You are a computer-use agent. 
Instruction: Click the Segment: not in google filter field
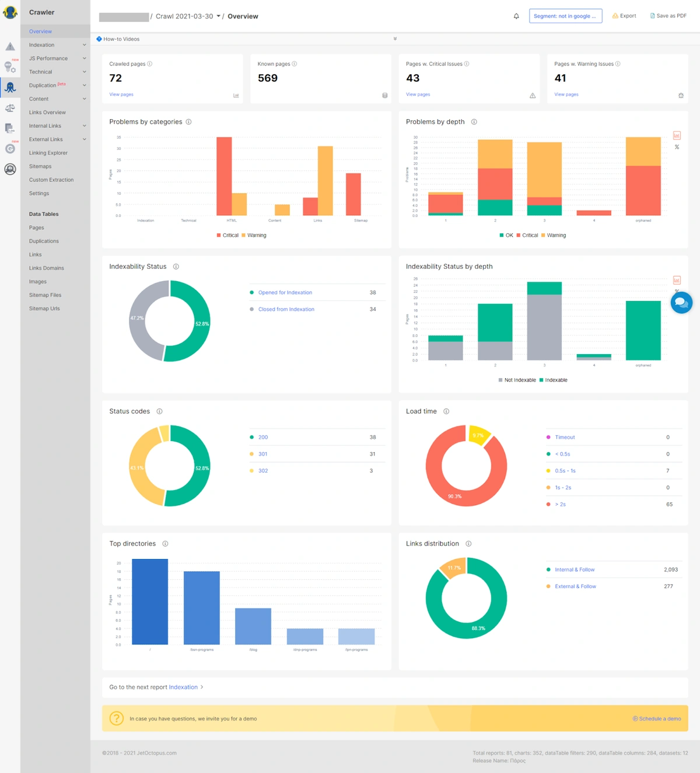coord(565,16)
